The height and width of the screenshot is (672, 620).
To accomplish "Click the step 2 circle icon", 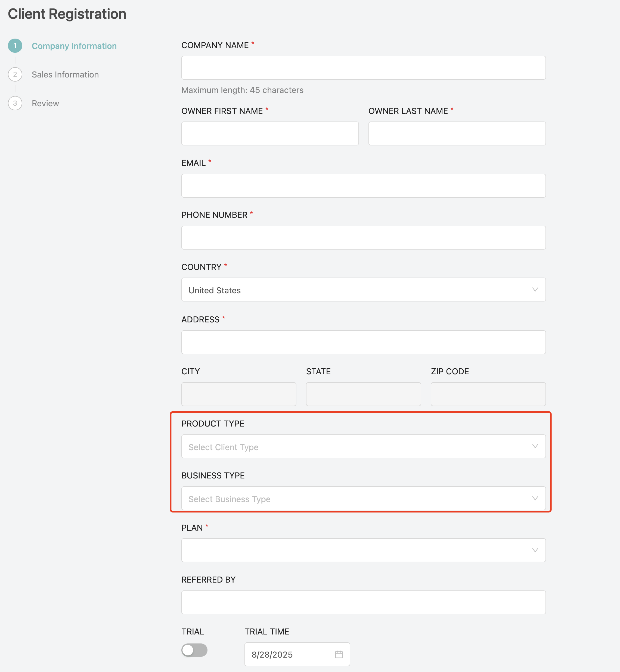I will click(x=15, y=74).
